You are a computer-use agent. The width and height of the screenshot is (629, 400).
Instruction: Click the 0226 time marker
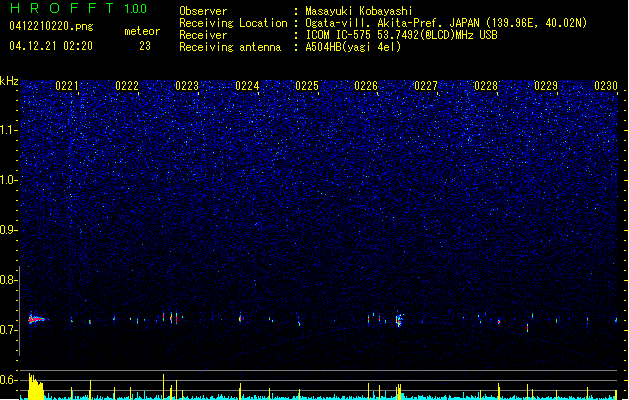366,86
